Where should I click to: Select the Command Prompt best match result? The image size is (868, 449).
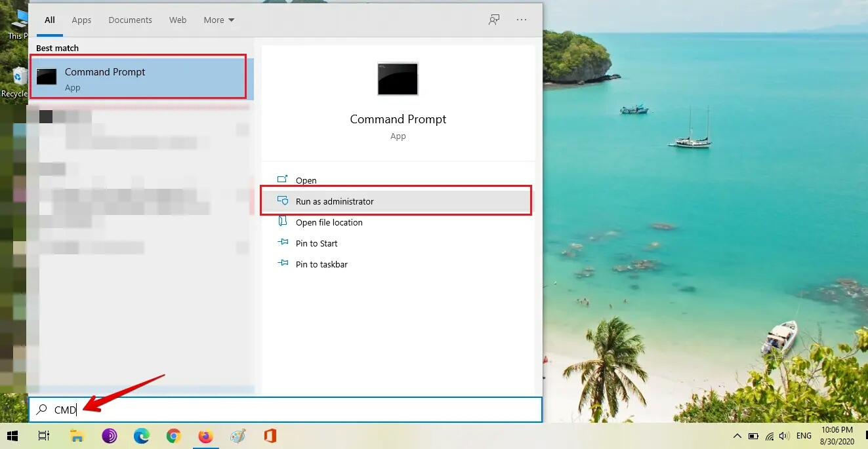138,77
